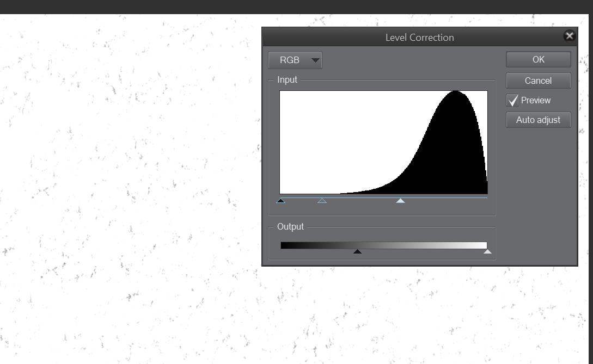
Task: Confirm level correction with OK
Action: (x=538, y=59)
